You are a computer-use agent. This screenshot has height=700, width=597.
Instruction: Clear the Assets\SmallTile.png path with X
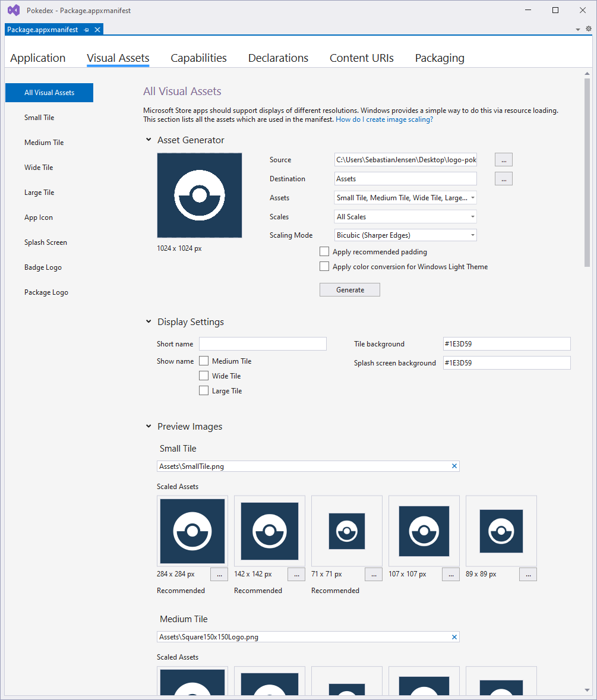[454, 466]
